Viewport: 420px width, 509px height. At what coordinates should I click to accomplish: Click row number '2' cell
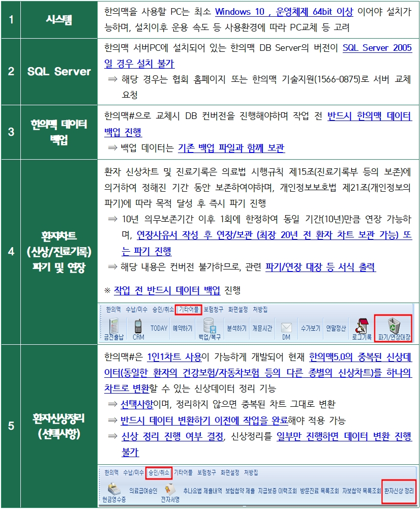click(11, 72)
